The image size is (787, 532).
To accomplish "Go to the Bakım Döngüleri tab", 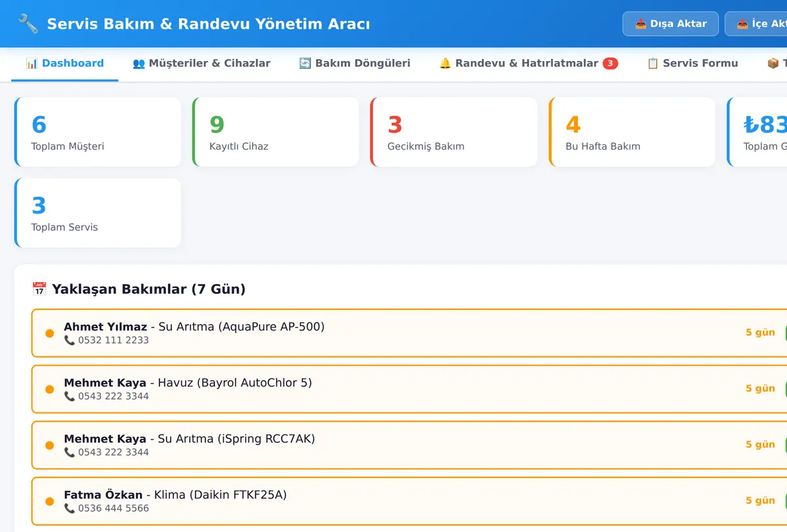I will click(355, 64).
